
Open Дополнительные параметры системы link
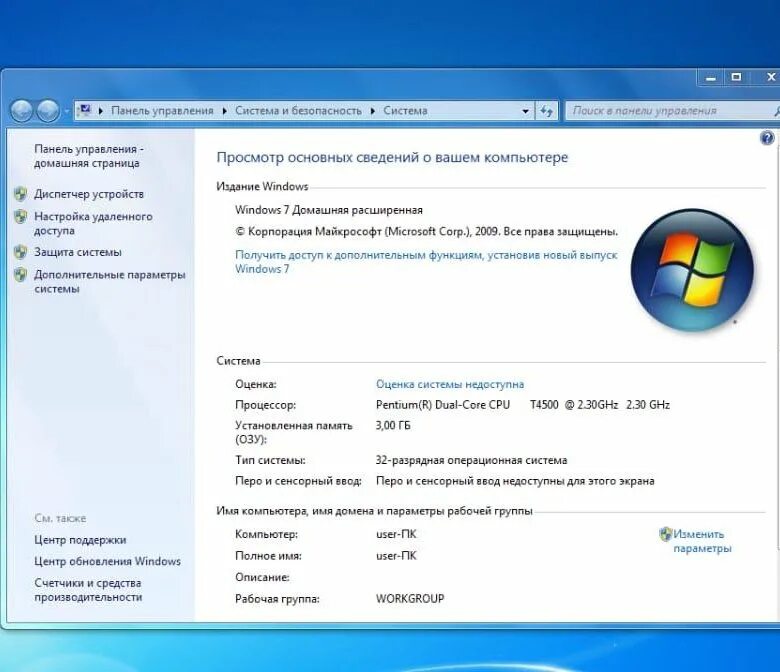[109, 282]
